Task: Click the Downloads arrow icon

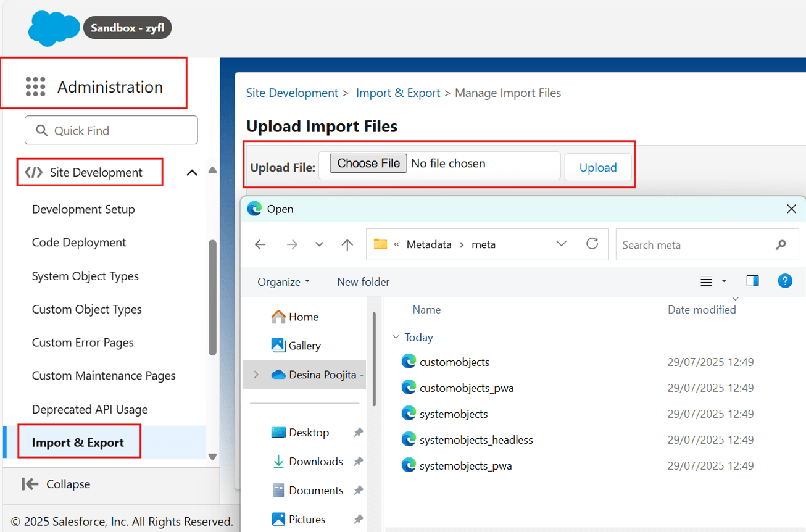Action: click(x=278, y=462)
